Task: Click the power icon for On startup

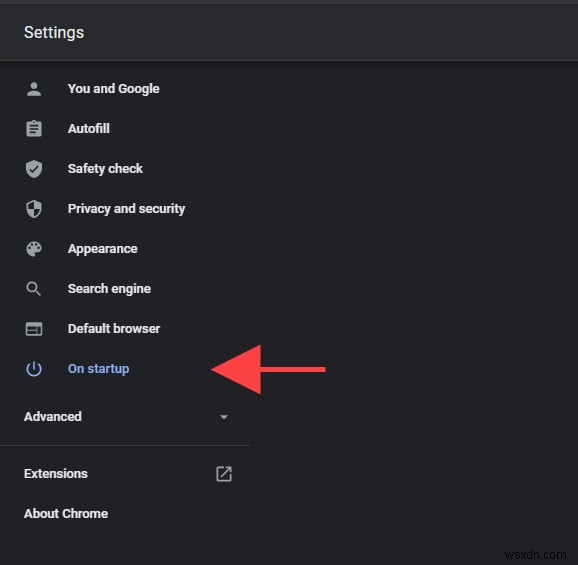Action: click(34, 369)
